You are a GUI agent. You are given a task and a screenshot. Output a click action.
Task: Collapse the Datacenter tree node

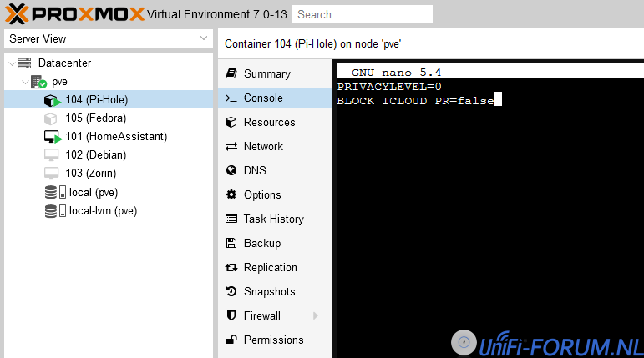[11, 63]
